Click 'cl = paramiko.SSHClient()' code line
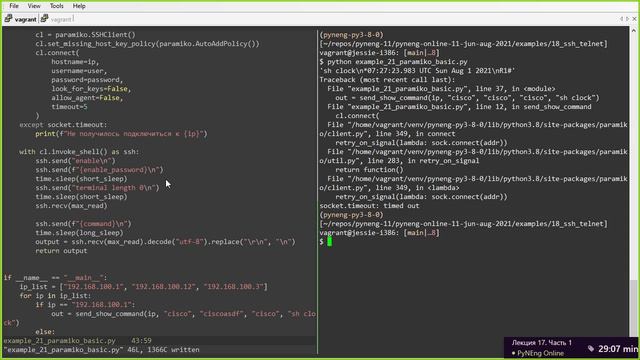 point(85,35)
